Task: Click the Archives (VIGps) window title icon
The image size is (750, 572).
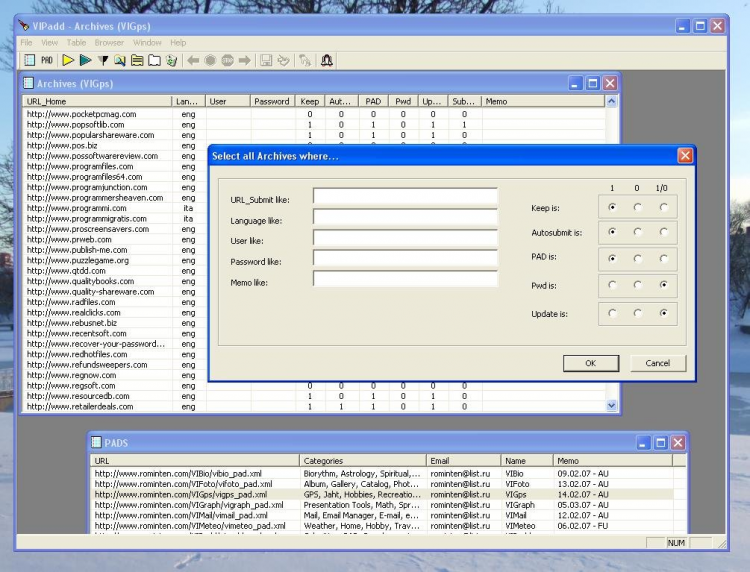Action: tap(29, 83)
